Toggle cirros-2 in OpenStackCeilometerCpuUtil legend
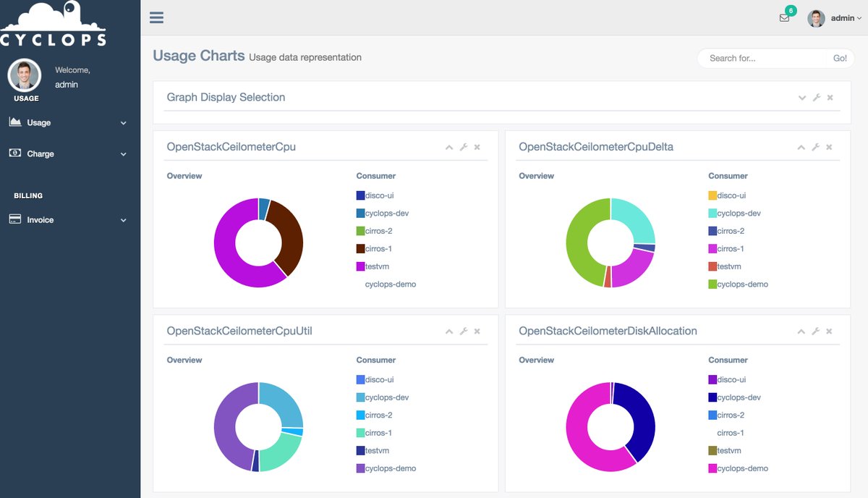This screenshot has width=868, height=498. coord(375,415)
